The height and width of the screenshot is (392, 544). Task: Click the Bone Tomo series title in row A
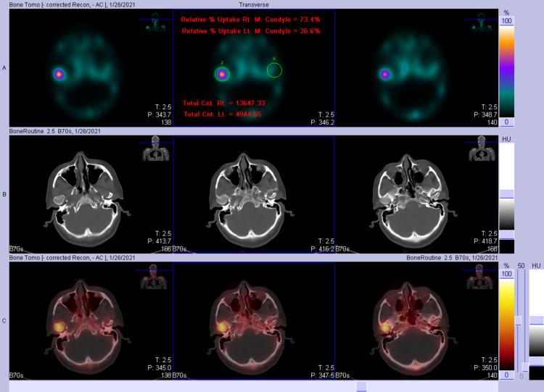(x=71, y=4)
